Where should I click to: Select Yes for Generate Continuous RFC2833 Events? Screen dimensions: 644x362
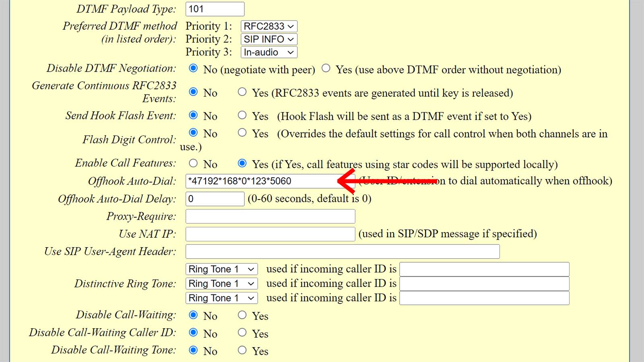tap(242, 92)
